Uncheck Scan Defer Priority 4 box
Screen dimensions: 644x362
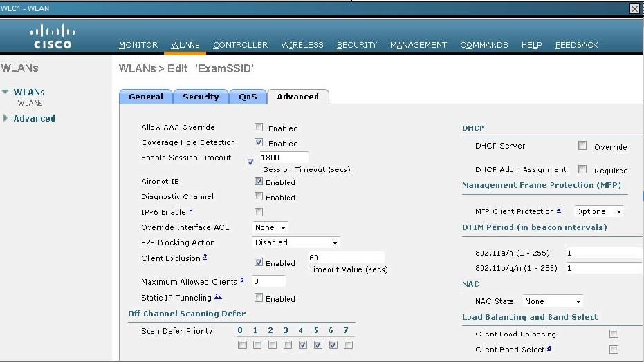coord(303,345)
